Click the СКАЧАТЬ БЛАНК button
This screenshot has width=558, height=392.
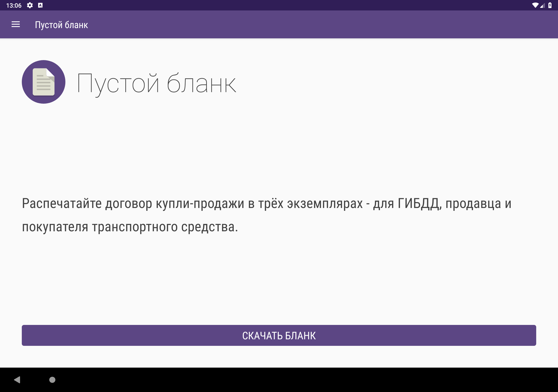(279, 335)
